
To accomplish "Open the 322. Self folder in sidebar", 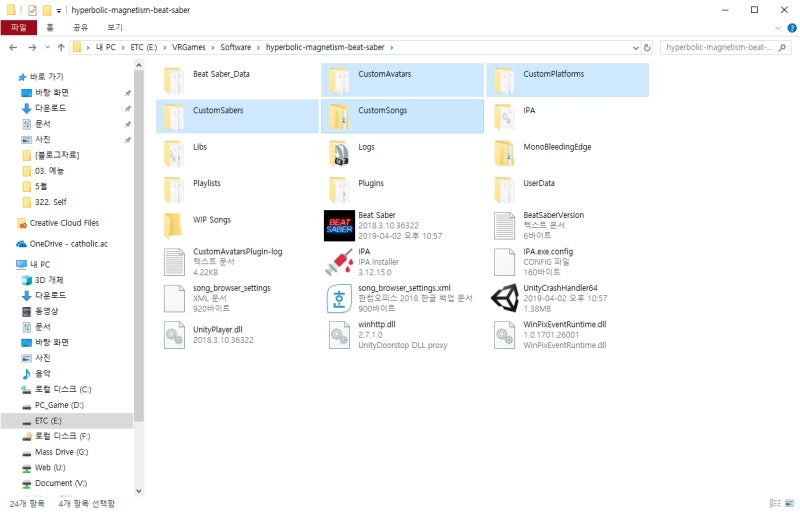I will [x=51, y=202].
